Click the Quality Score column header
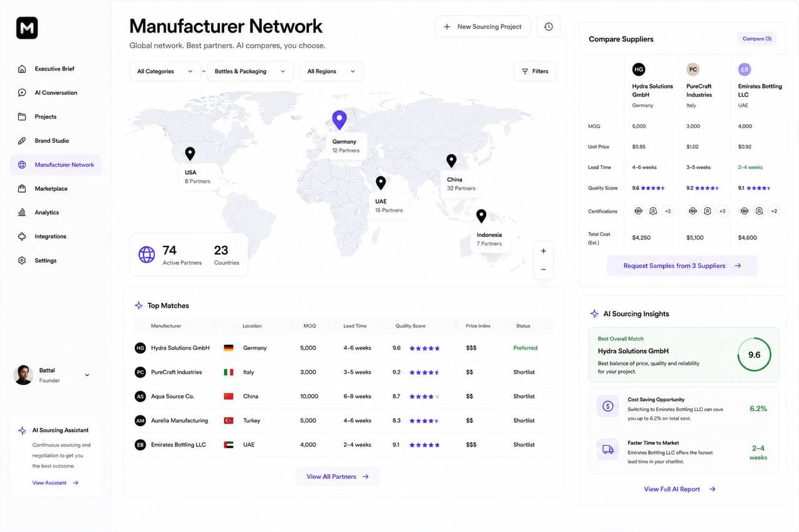 point(410,326)
